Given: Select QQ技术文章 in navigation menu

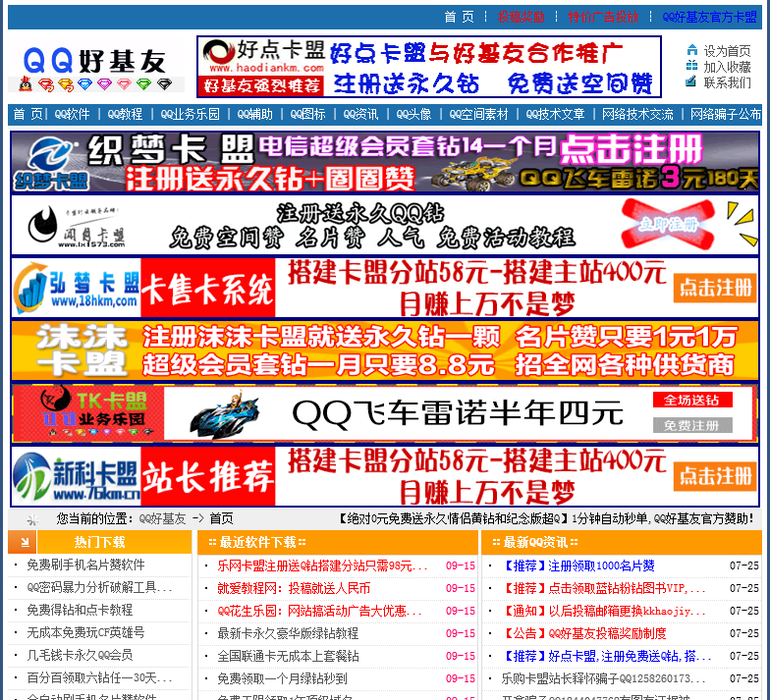Looking at the screenshot, I should 556,114.
